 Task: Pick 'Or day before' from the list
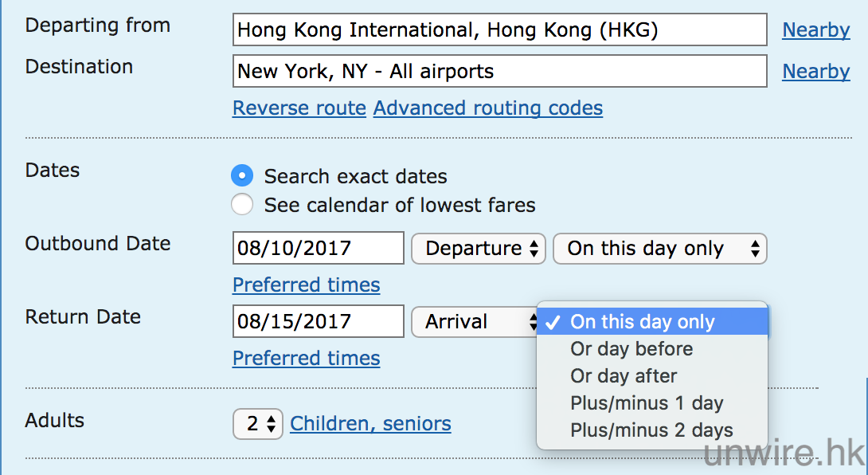click(x=631, y=349)
